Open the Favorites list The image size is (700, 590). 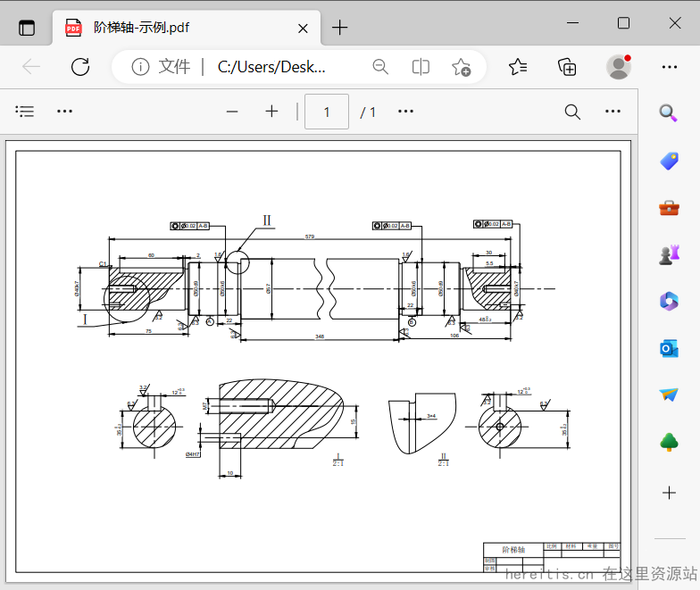518,67
